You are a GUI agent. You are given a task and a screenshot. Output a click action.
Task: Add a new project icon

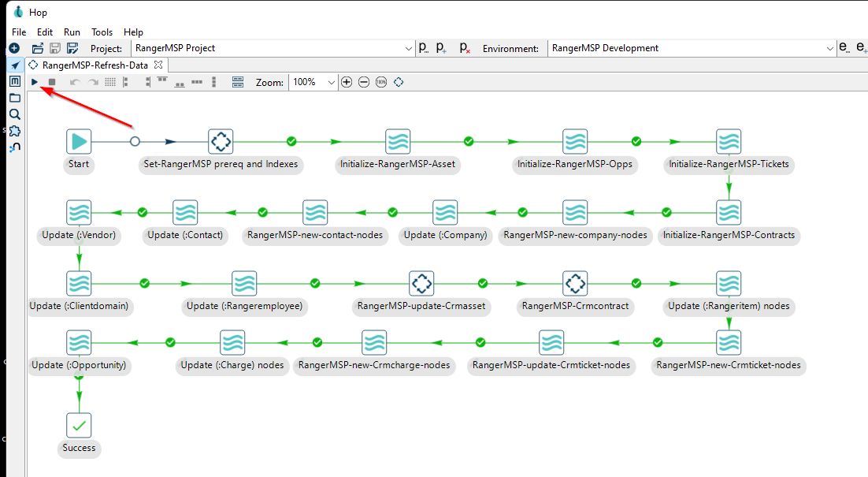tap(440, 47)
